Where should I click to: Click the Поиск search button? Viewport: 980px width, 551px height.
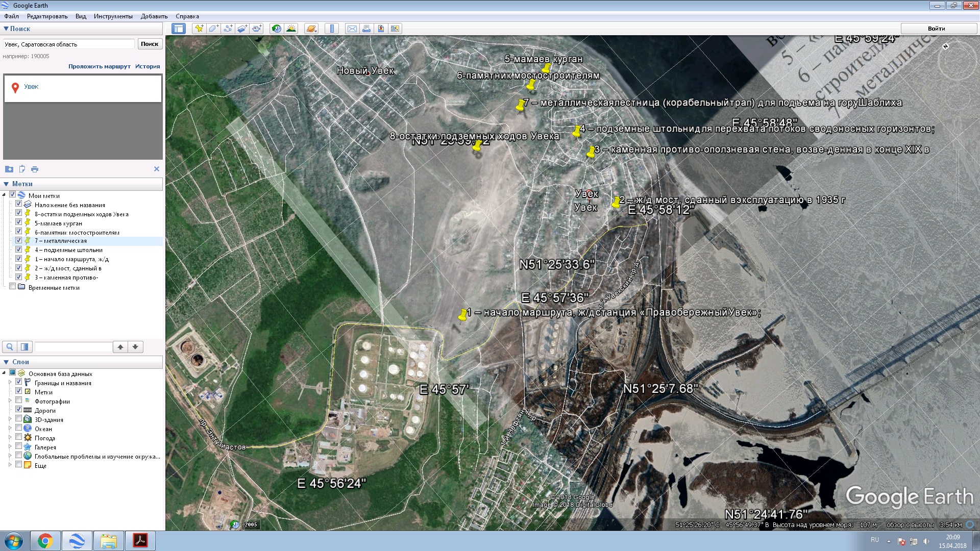(x=150, y=44)
